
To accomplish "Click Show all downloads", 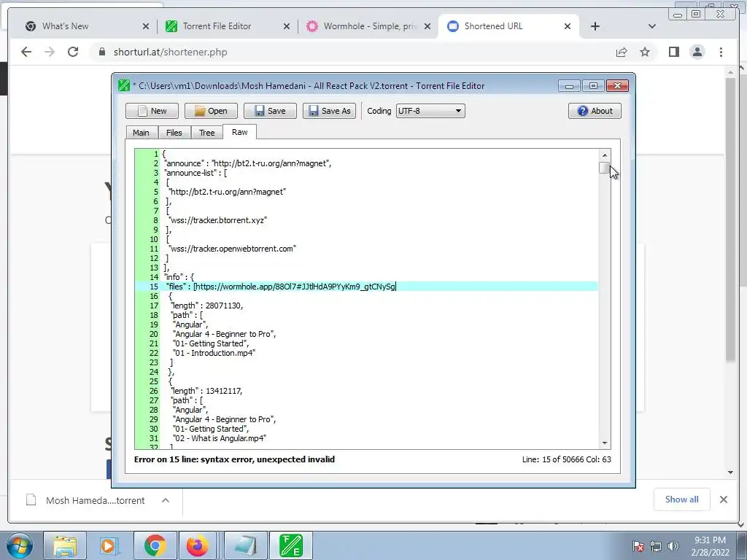I will coord(682,499).
